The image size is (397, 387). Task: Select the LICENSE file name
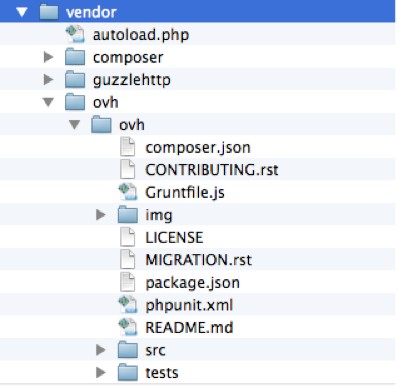(x=174, y=238)
